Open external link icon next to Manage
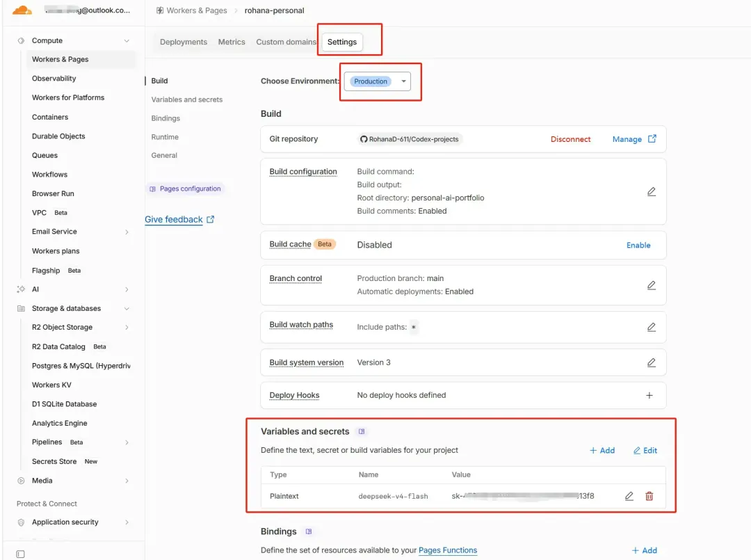 coord(652,139)
